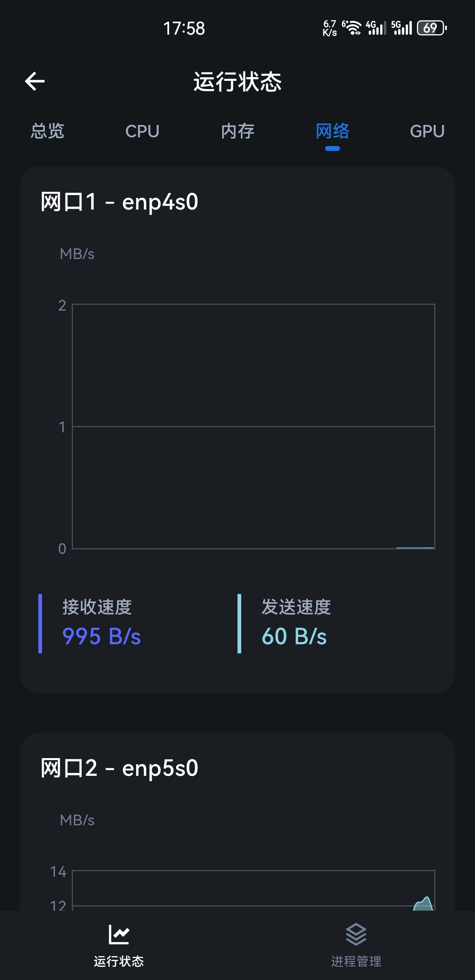Open the 运行状态 bottom navigation icon

(119, 934)
